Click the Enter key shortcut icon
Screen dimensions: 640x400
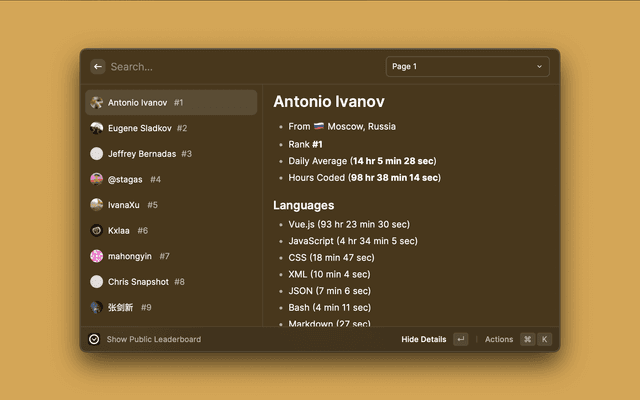click(460, 339)
